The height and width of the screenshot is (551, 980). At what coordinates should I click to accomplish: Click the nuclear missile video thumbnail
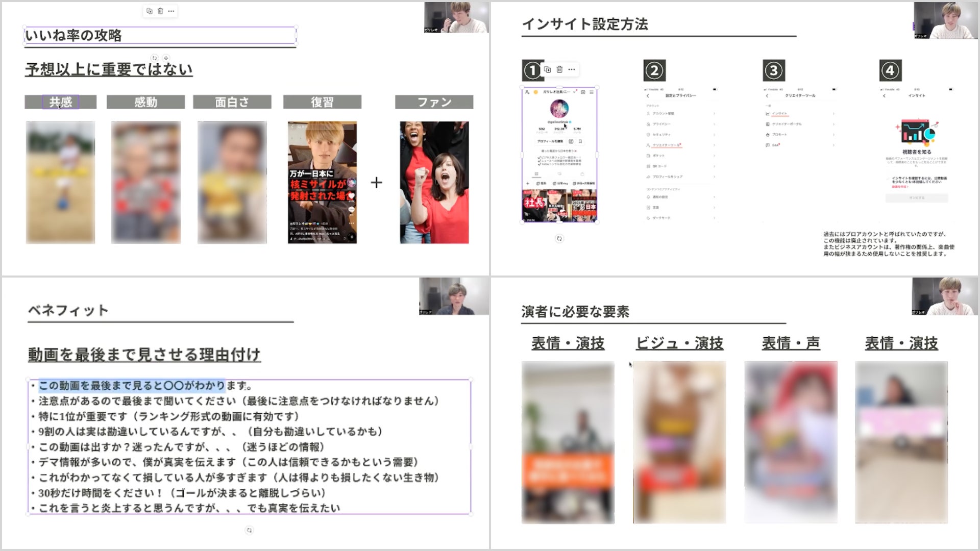[322, 182]
